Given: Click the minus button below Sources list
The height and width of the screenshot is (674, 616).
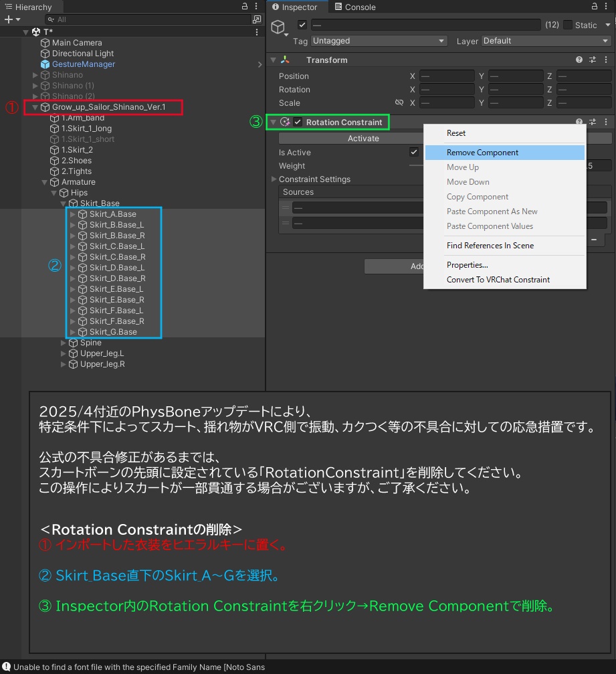Looking at the screenshot, I should [x=594, y=239].
